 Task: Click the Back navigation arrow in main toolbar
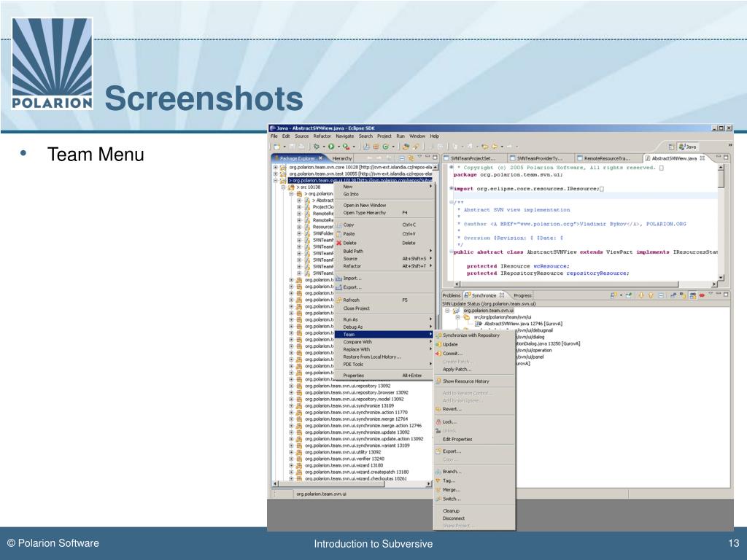click(x=495, y=147)
